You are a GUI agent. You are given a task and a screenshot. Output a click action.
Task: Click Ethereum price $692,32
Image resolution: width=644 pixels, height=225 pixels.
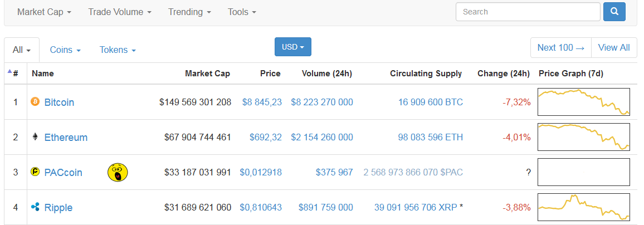click(x=266, y=137)
